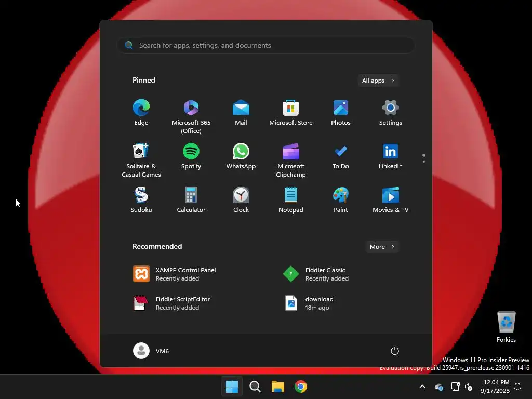
Task: Select the Forkies recycle bin desktop icon
Action: [506, 327]
